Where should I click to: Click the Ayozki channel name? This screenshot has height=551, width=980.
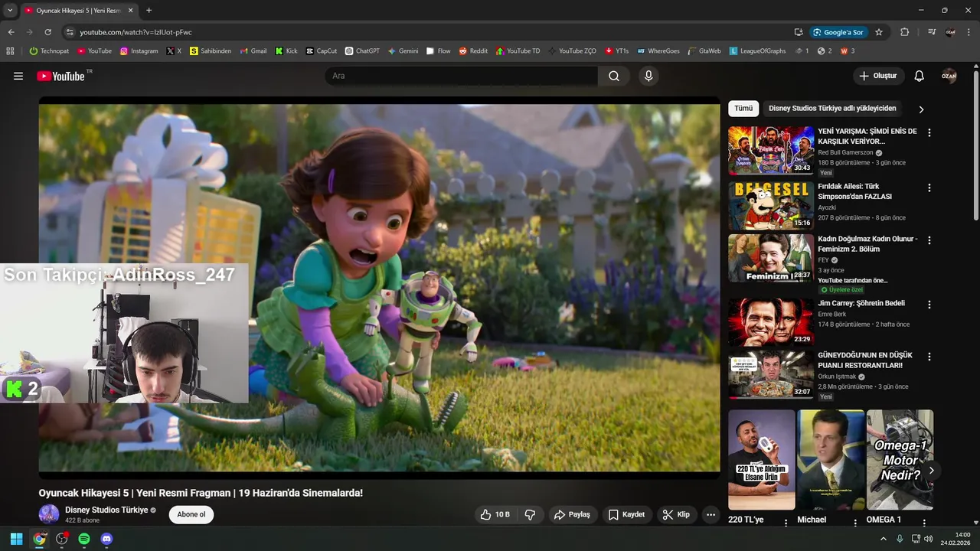pos(827,207)
